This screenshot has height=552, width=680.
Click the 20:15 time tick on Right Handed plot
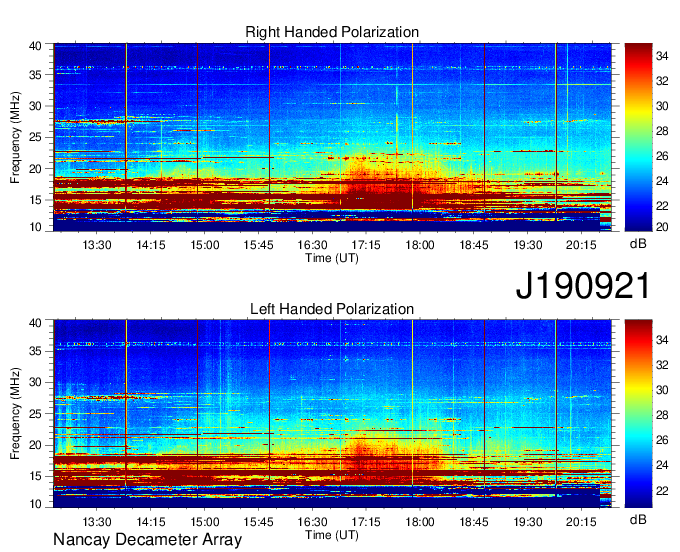[x=581, y=245]
